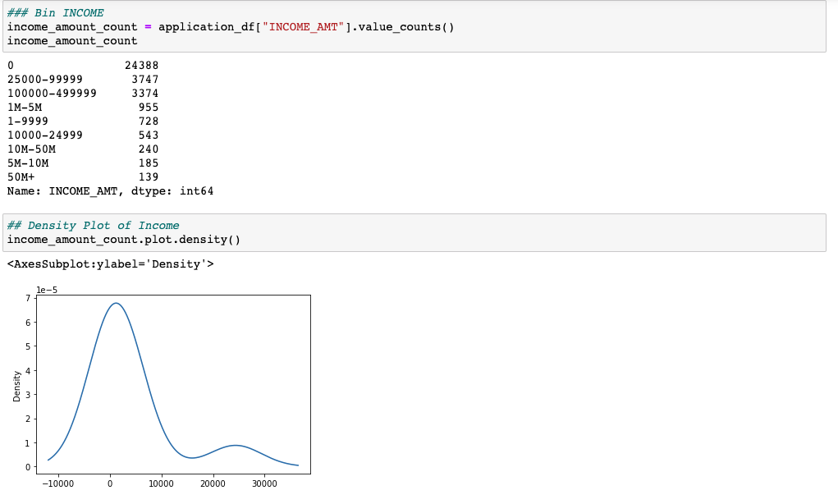Click the '### Bin INCOME' comment line
The height and width of the screenshot is (504, 838).
[56, 13]
